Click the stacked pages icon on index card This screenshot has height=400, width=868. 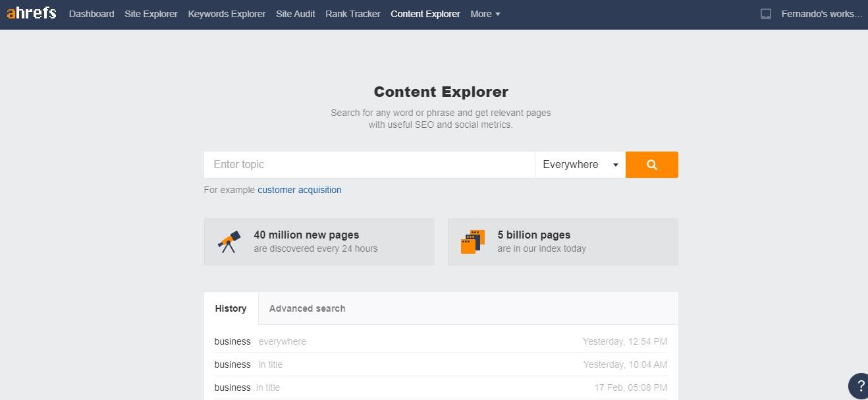pos(473,242)
